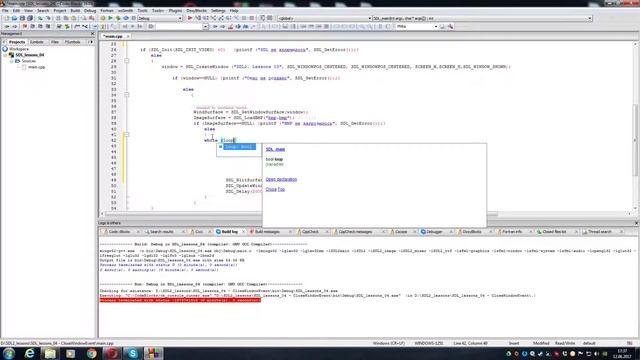Switch to the Symbols management tab

pyautogui.click(x=37, y=42)
